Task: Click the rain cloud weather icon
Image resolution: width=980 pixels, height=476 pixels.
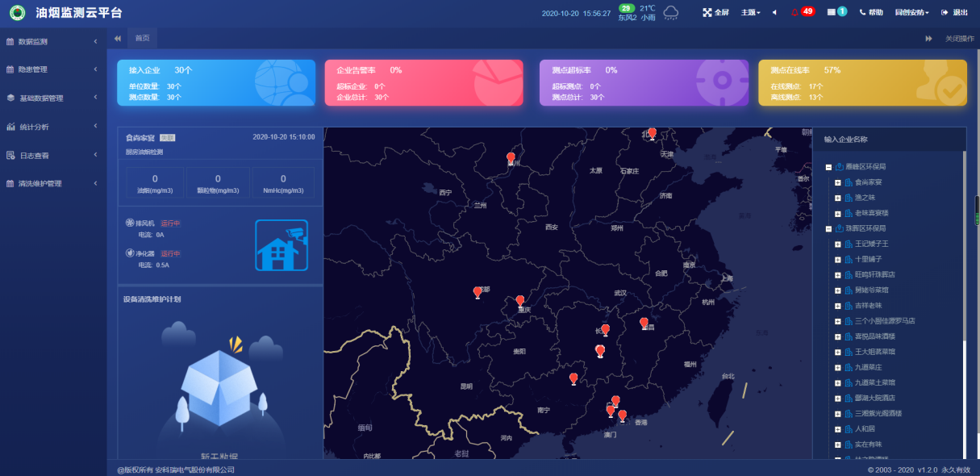Action: pos(670,12)
